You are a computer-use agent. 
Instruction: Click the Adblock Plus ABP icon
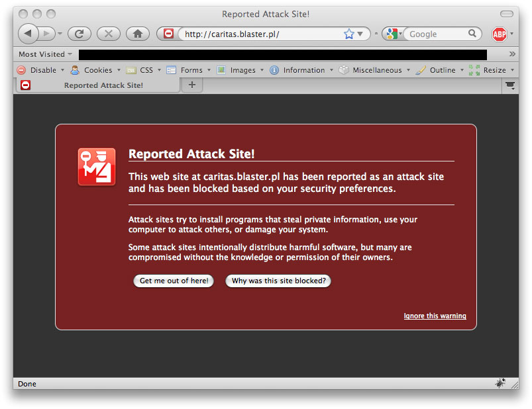pyautogui.click(x=499, y=34)
